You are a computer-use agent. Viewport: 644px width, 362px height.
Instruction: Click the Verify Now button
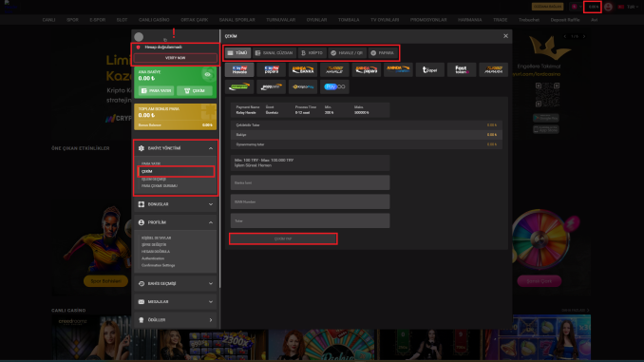tap(176, 58)
